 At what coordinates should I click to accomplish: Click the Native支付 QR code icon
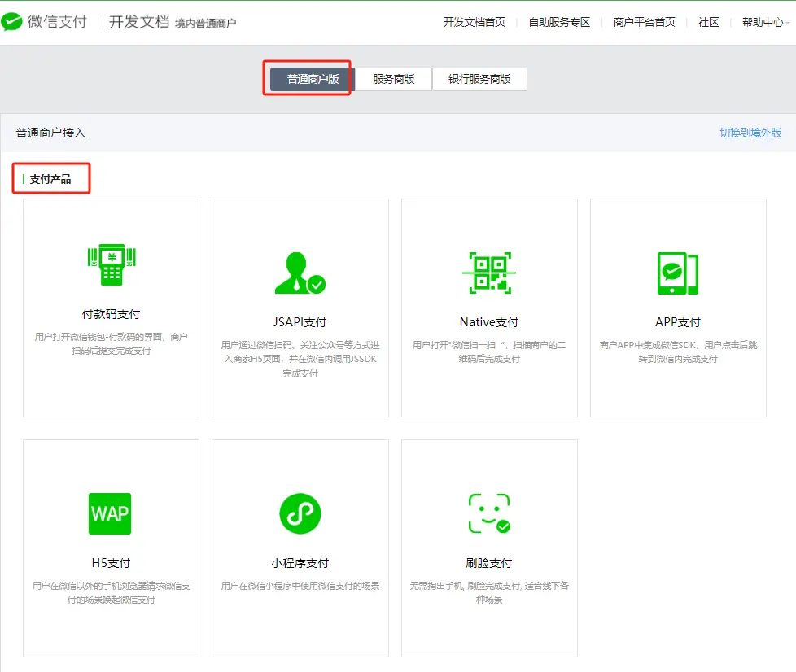488,272
